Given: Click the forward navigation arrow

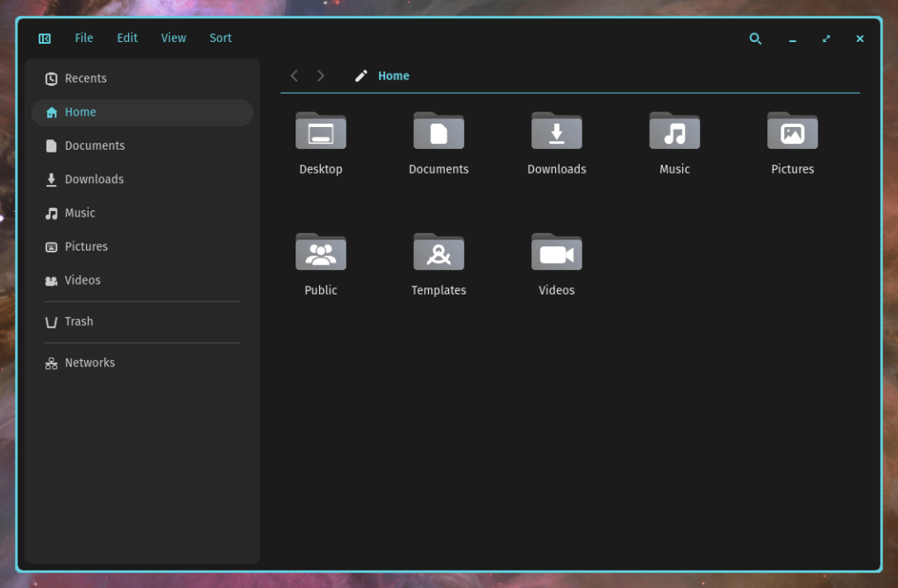Looking at the screenshot, I should pyautogui.click(x=320, y=75).
